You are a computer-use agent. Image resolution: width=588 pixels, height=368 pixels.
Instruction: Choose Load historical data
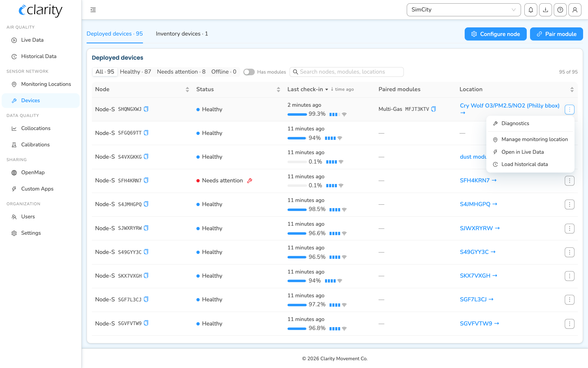click(530, 164)
